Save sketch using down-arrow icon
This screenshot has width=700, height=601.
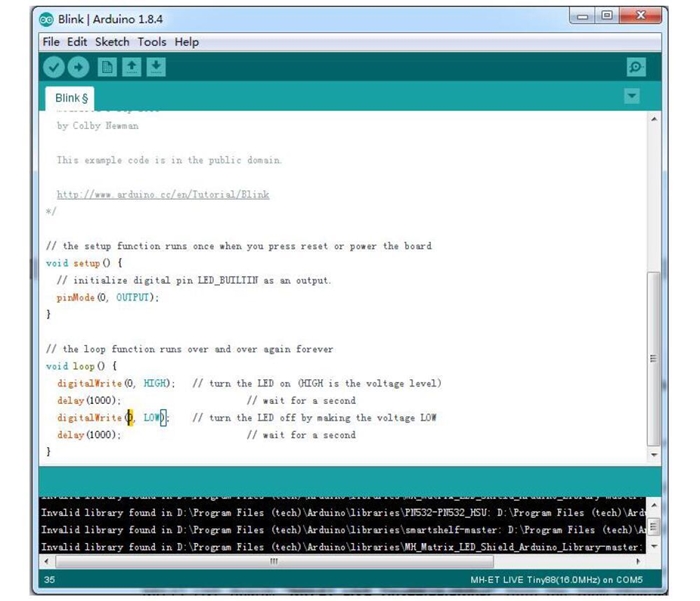pyautogui.click(x=156, y=67)
